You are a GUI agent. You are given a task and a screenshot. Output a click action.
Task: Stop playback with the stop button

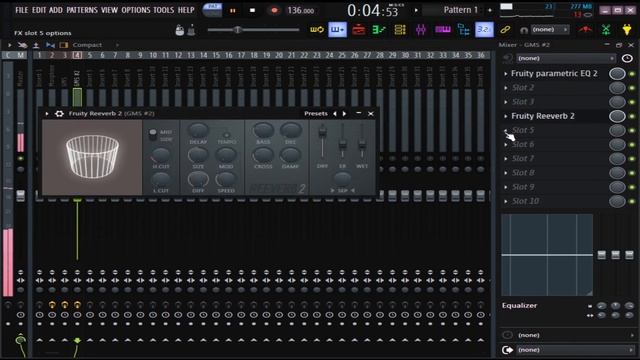pos(252,11)
